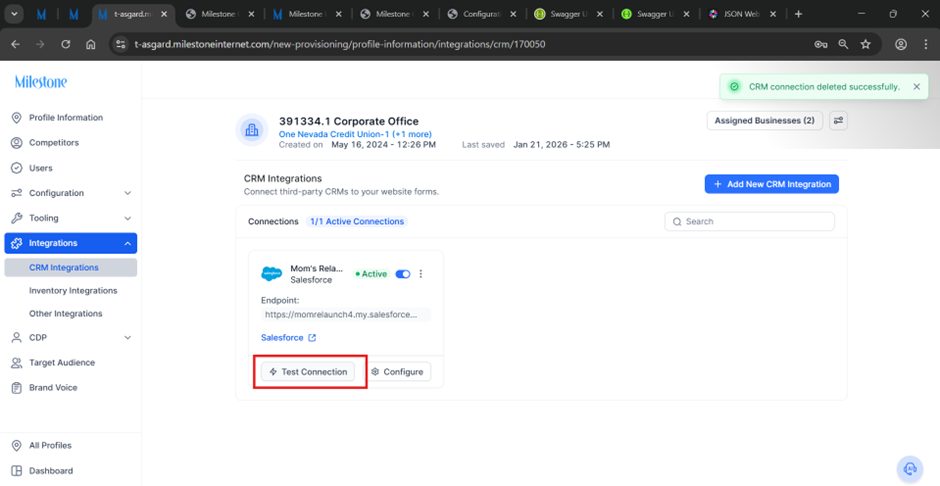Open the Salesforce card three-dot menu

pyautogui.click(x=421, y=274)
